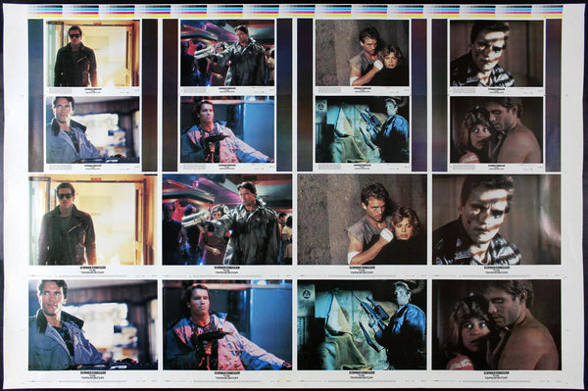Select small card of sunglasses man in doorway

93,53
